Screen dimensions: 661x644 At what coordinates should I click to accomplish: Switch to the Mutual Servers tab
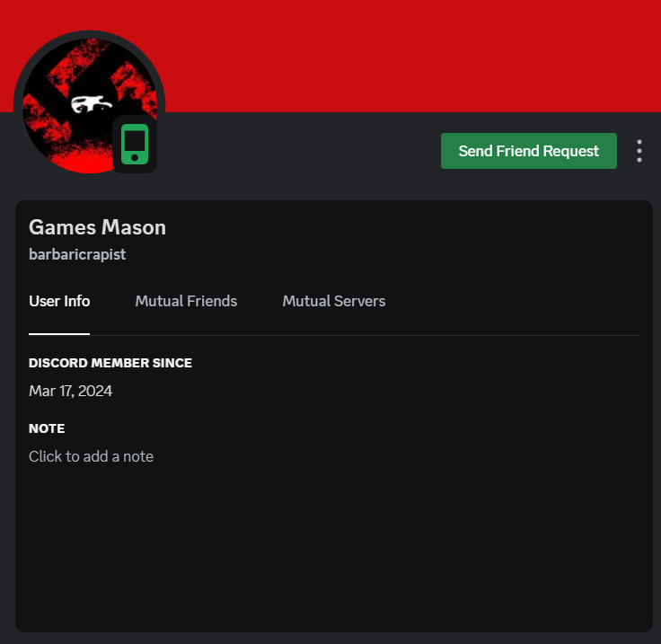coord(333,301)
